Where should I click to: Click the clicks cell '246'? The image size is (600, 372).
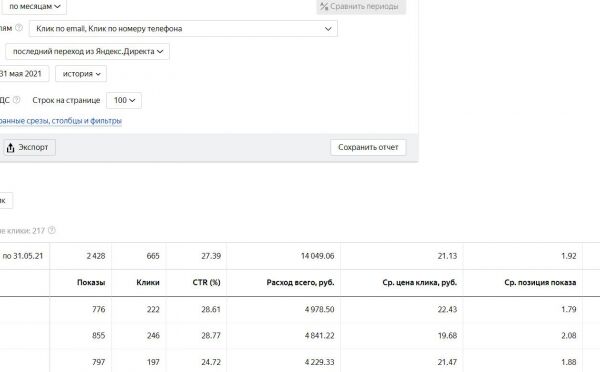[153, 336]
